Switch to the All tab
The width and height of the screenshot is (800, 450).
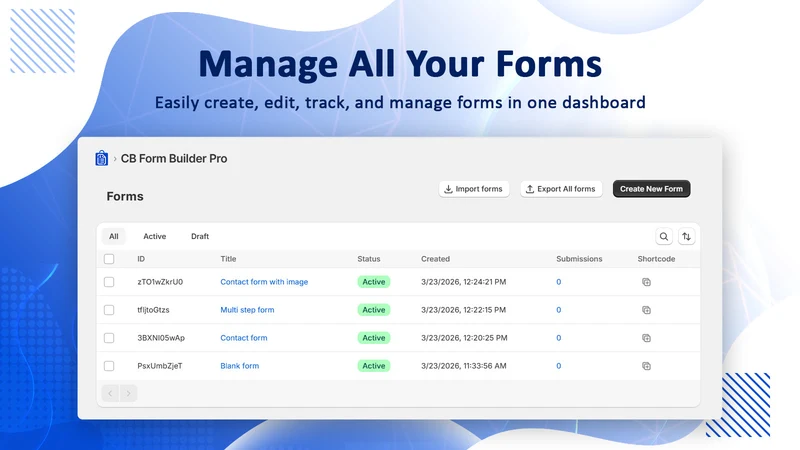(113, 236)
